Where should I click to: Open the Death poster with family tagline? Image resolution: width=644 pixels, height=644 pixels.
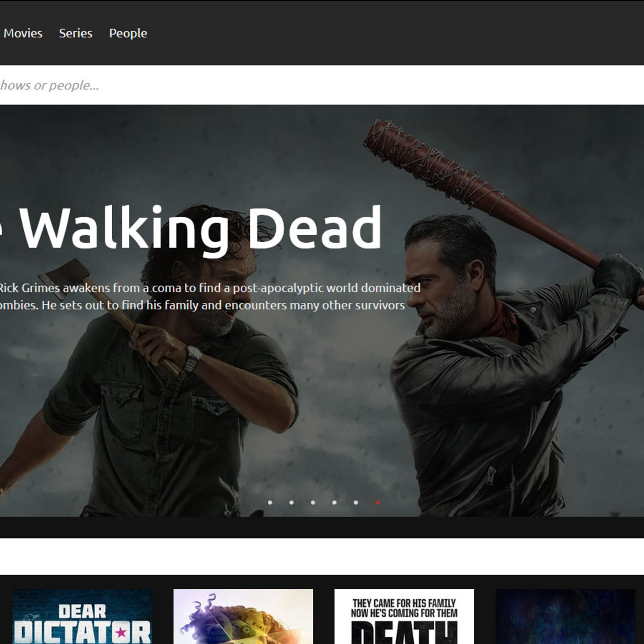coord(404,617)
